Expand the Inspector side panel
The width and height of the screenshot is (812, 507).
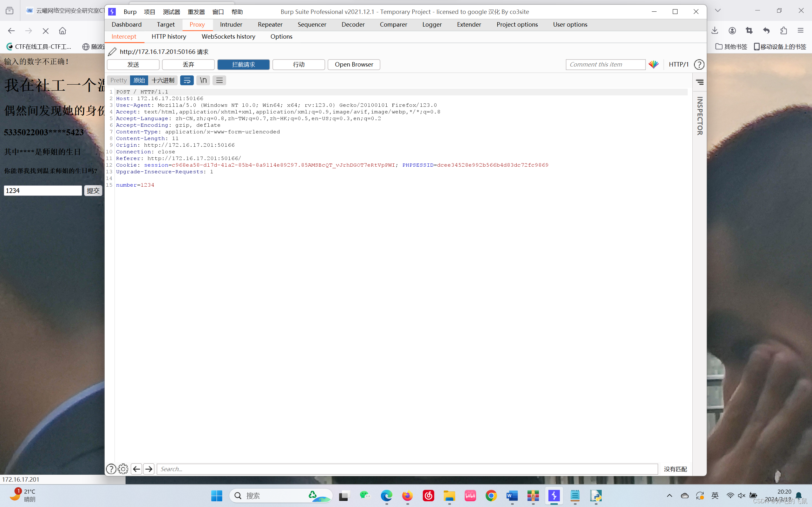(x=700, y=116)
